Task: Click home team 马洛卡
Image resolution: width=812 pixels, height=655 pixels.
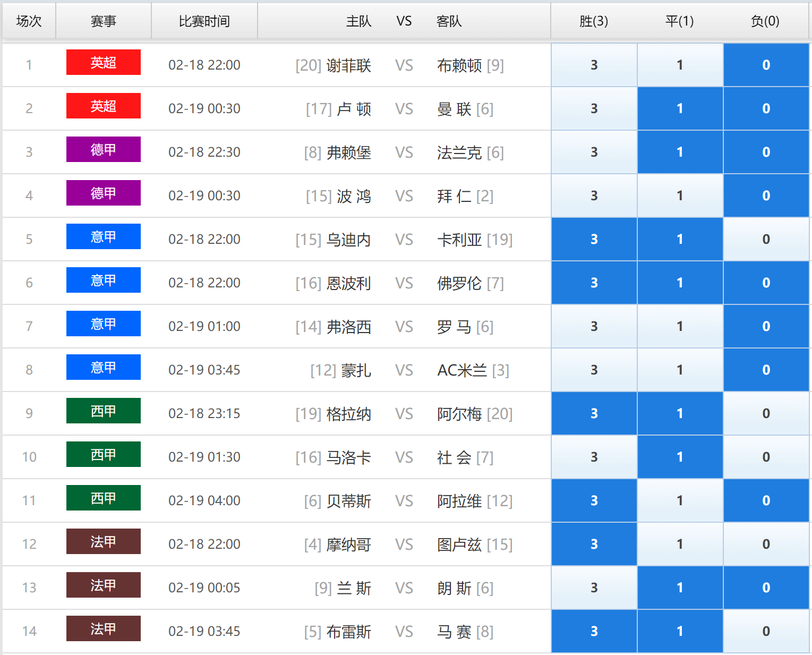Action: 349,457
